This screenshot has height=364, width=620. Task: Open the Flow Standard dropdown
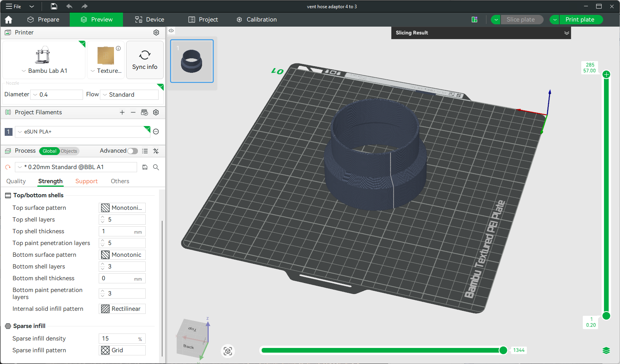point(130,95)
